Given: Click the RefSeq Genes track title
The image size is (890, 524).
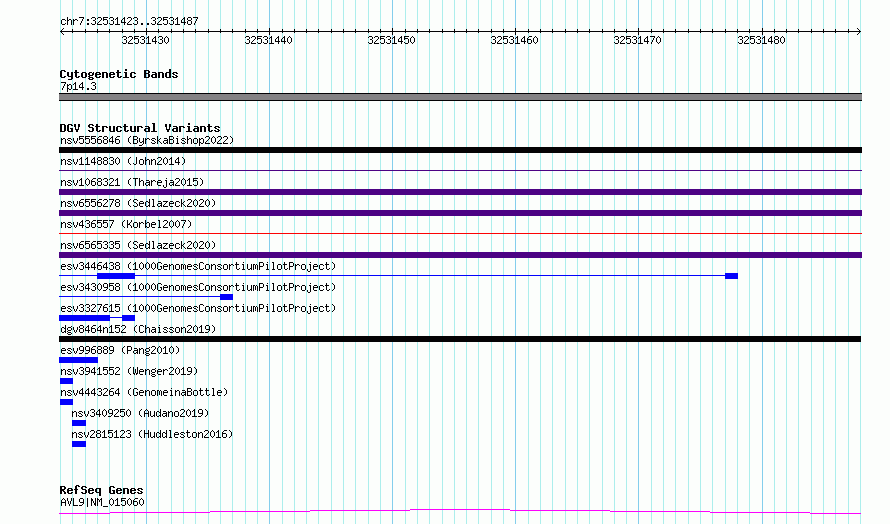Looking at the screenshot, I should (101, 490).
